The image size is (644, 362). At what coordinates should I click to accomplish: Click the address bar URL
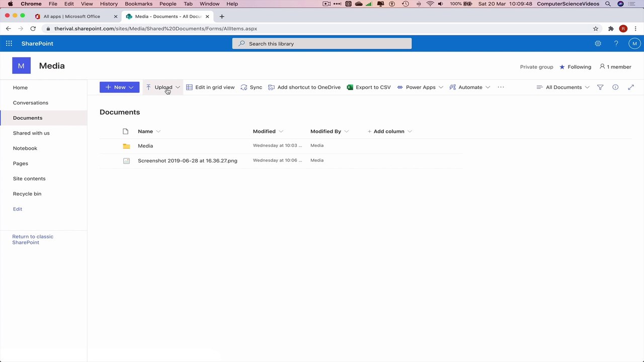(155, 29)
